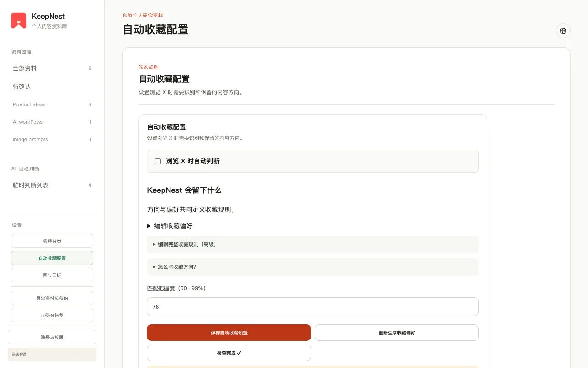Click the 尚未登录 status text

click(x=19, y=354)
